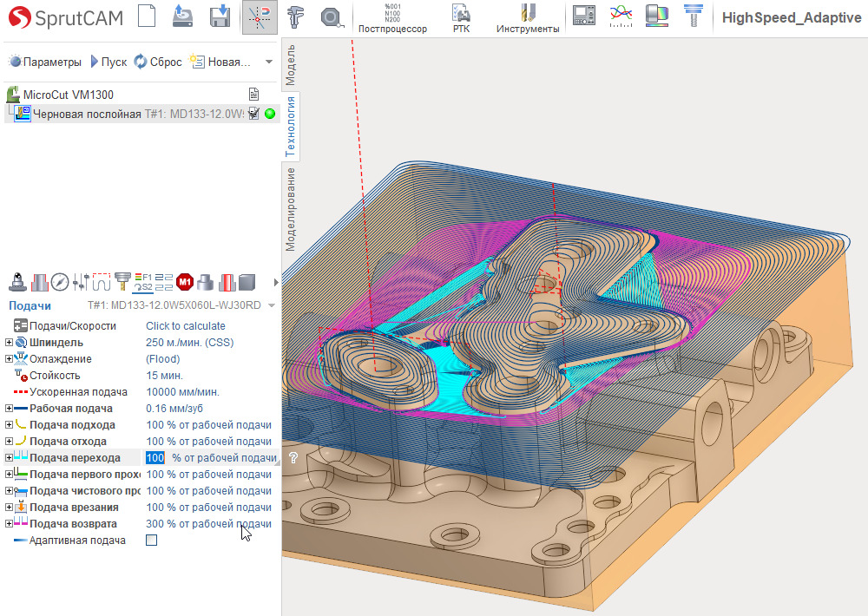Screen dimensions: 868x616
Task: Click the Подачи section heading
Action: [x=30, y=305]
